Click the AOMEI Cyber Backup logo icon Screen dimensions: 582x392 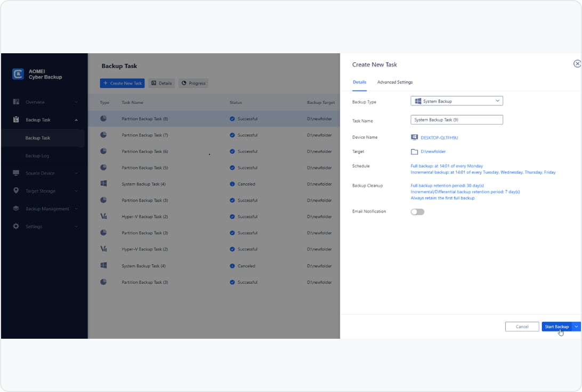18,74
